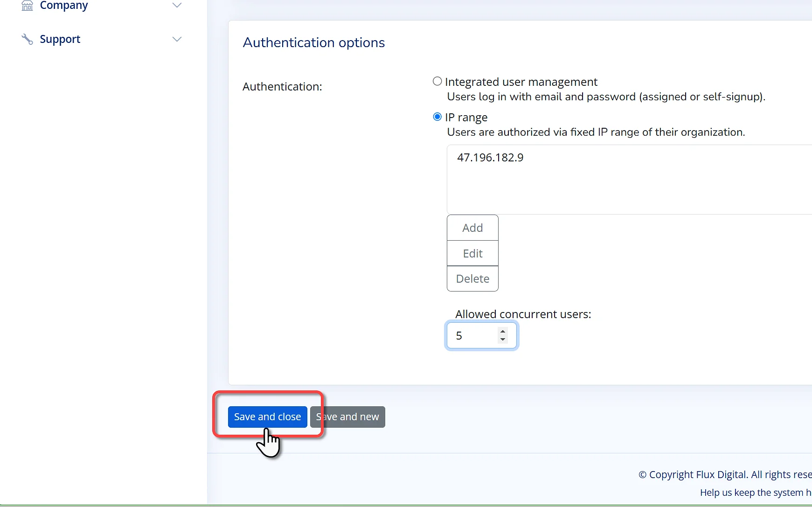The width and height of the screenshot is (812, 507).
Task: Decrease concurrent users with down arrow
Action: (503, 340)
